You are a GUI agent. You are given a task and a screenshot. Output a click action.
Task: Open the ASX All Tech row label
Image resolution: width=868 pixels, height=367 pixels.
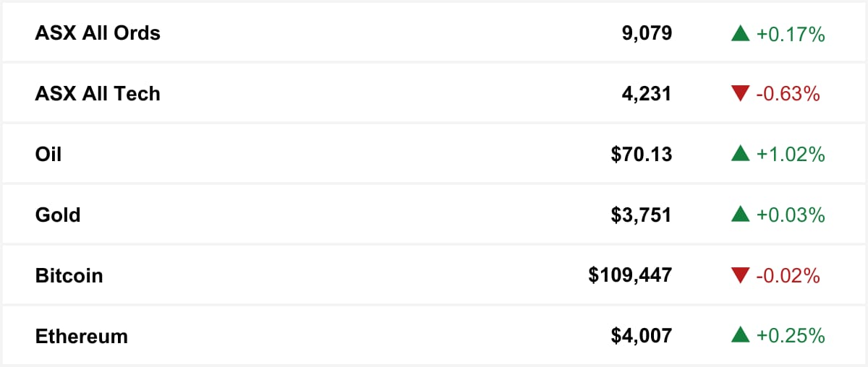(x=98, y=94)
